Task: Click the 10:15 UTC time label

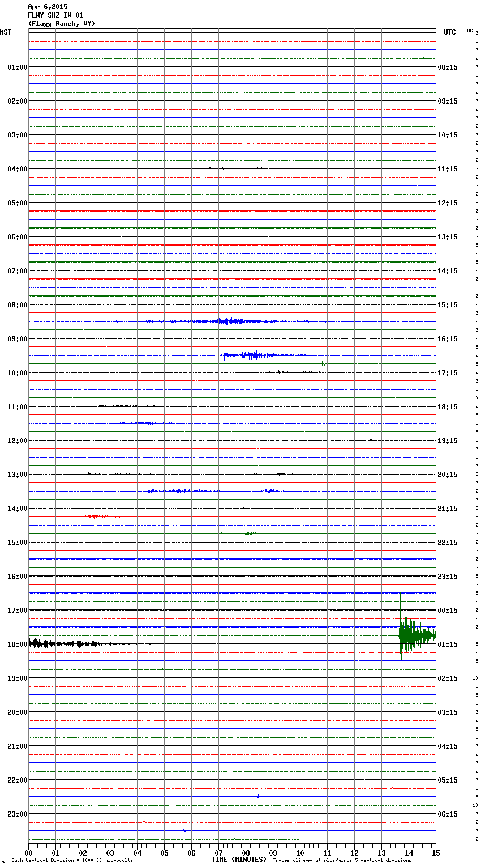Action: click(448, 135)
